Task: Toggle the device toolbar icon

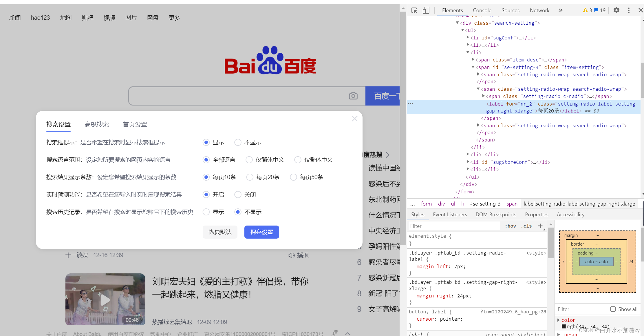Action: point(426,10)
